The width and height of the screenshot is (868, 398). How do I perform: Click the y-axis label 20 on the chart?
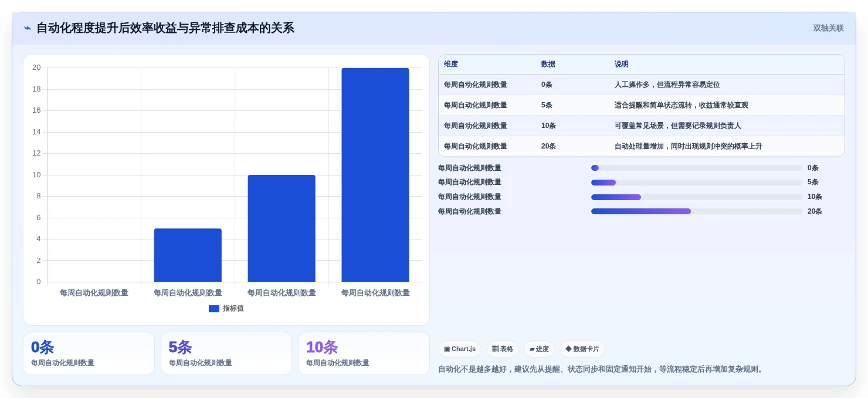point(36,68)
